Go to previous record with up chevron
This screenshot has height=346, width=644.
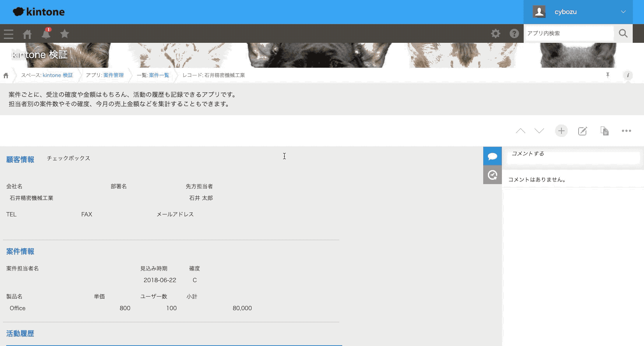520,131
